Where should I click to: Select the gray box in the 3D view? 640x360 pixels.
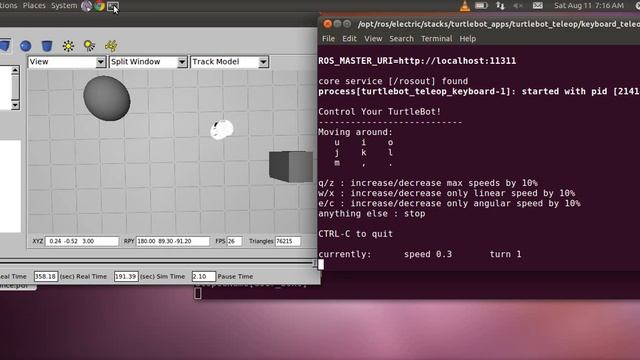pyautogui.click(x=291, y=167)
